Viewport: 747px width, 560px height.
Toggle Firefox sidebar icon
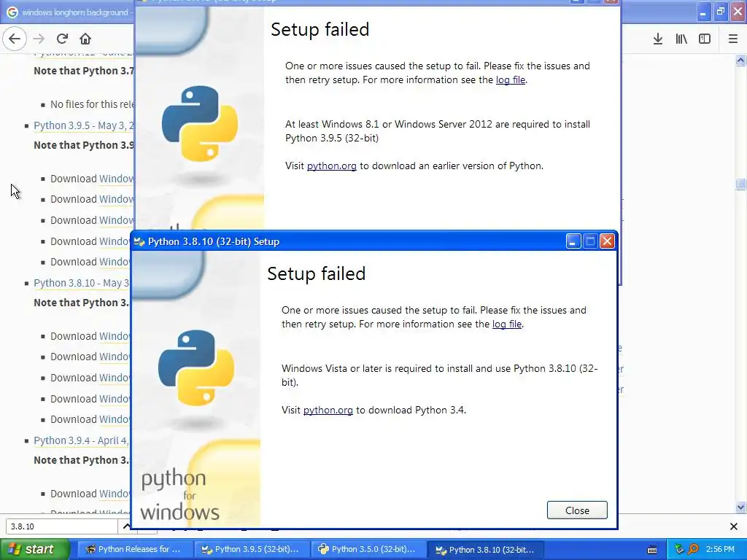[705, 39]
